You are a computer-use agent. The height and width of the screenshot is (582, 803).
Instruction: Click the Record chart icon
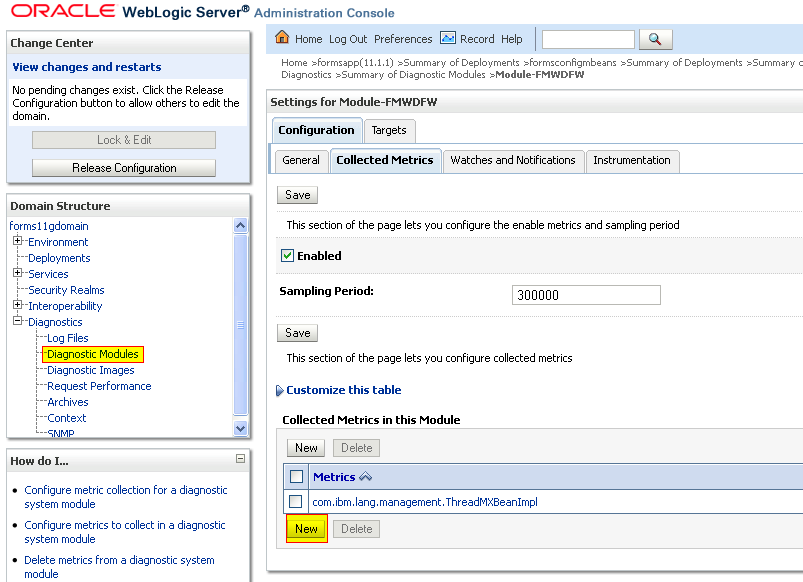point(448,38)
